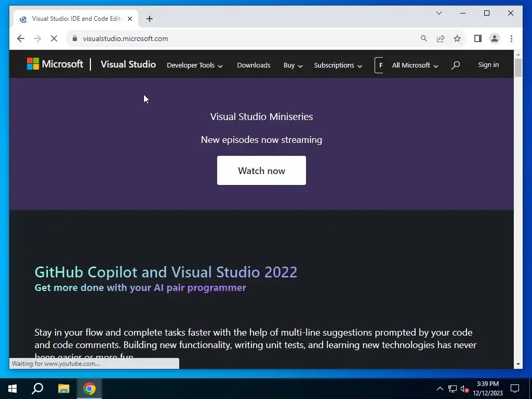
Task: Open the Chrome profile avatar
Action: click(495, 38)
